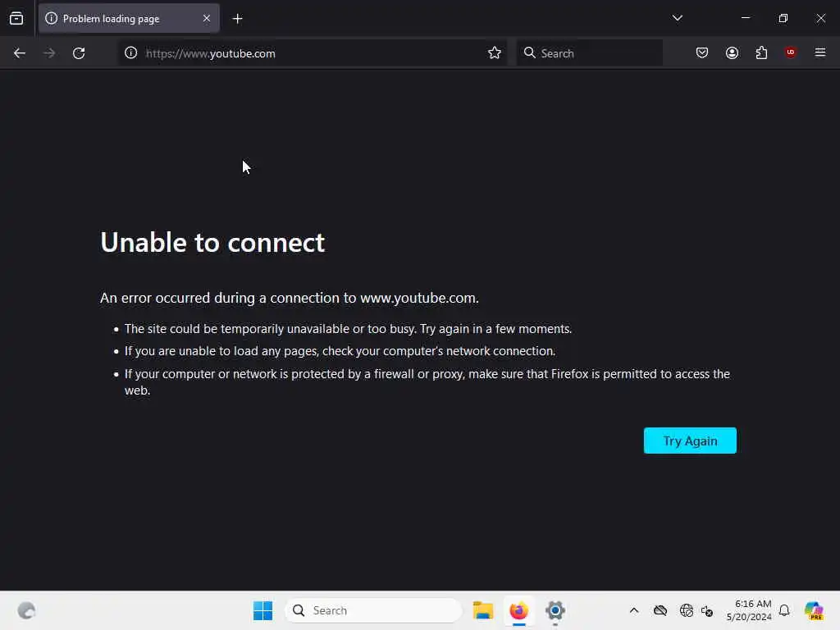Restore down the Firefox window
840x630 pixels.
click(783, 18)
